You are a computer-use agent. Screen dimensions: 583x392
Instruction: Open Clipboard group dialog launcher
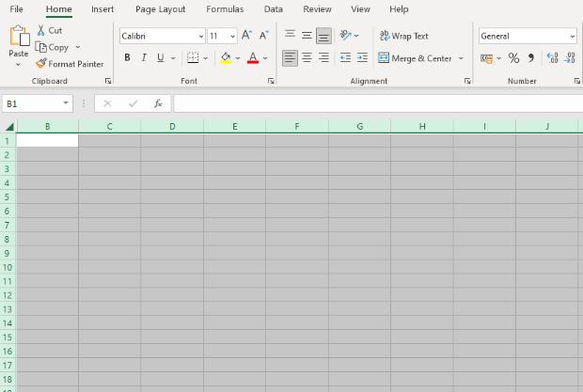(x=108, y=81)
